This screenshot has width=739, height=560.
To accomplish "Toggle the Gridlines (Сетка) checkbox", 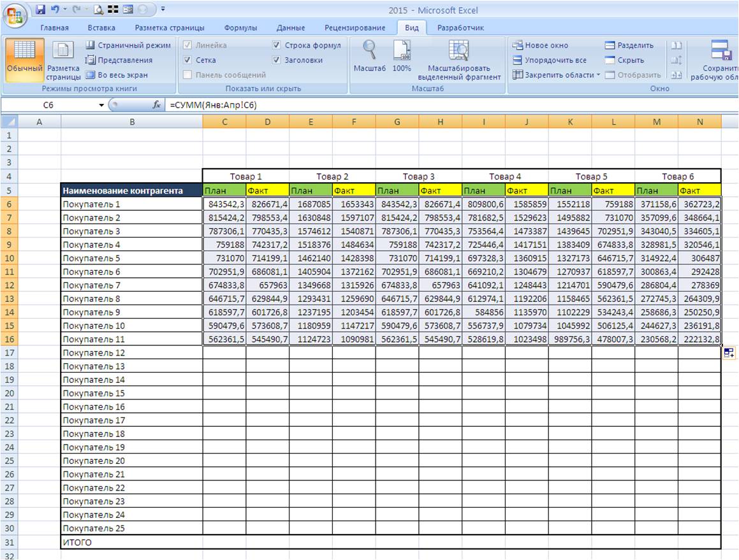I will click(187, 61).
